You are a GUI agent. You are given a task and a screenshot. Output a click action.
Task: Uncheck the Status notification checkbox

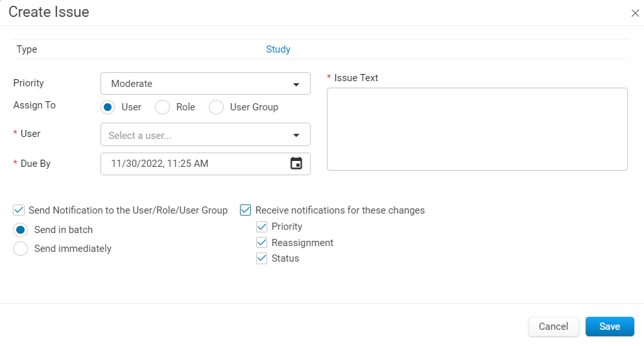(x=261, y=258)
